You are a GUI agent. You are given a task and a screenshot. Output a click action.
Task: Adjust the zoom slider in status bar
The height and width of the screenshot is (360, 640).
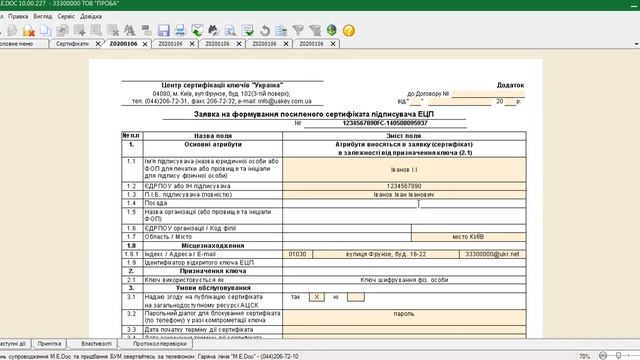click(x=618, y=356)
